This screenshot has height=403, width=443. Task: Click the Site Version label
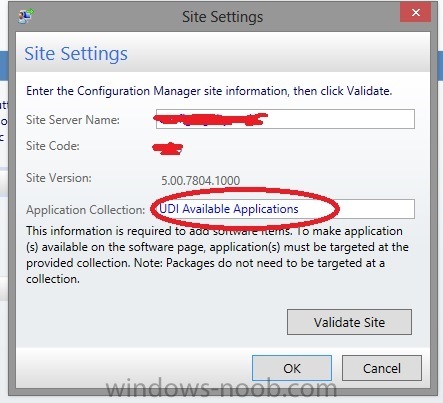pos(59,178)
